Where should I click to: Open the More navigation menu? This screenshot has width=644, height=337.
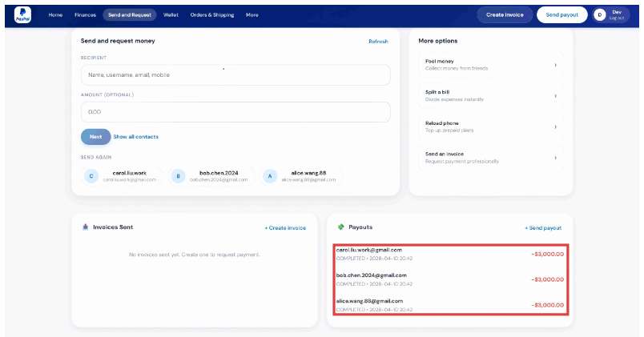coord(252,14)
